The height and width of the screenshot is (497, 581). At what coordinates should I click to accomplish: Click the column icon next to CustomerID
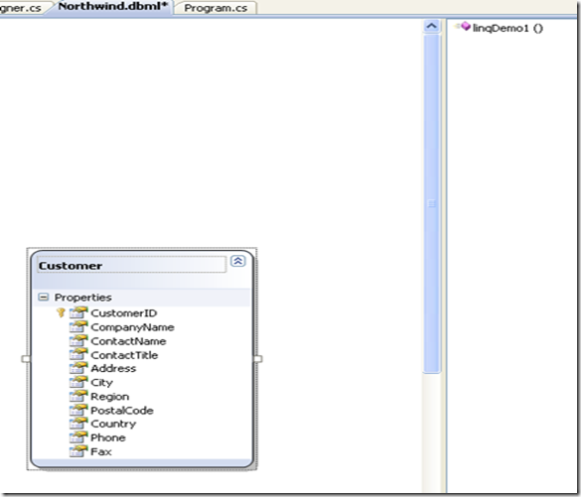coord(78,313)
